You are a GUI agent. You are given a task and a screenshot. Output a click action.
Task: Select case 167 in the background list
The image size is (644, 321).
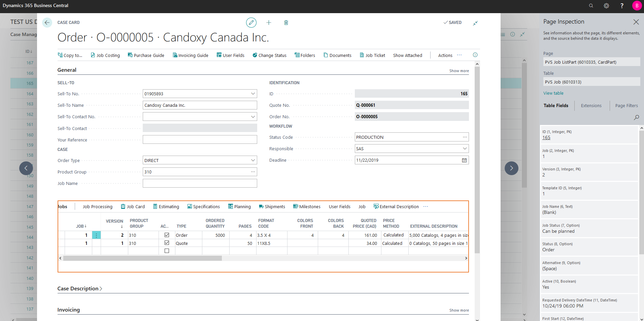pyautogui.click(x=30, y=63)
